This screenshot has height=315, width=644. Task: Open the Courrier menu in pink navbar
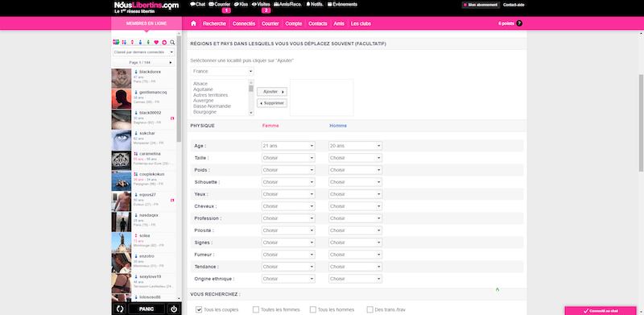point(270,23)
